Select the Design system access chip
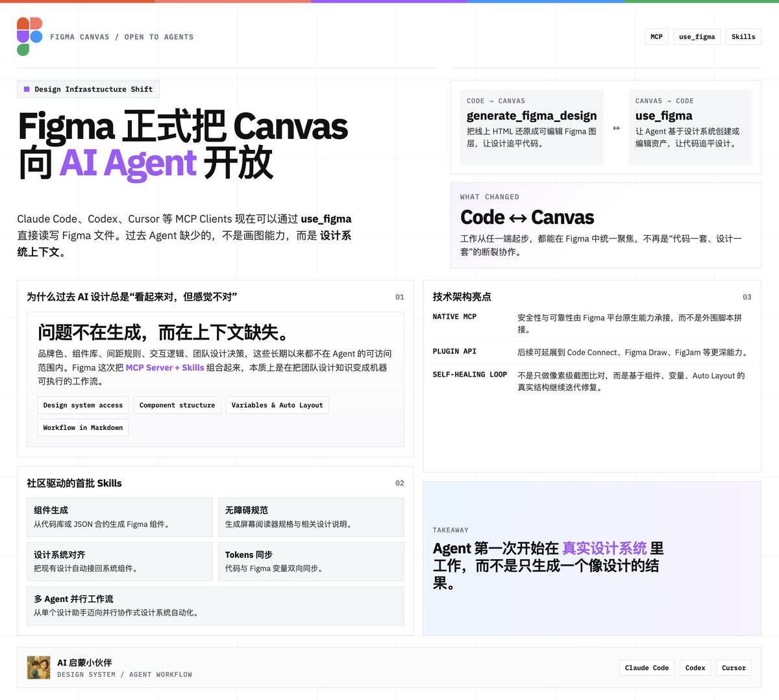 tap(82, 405)
